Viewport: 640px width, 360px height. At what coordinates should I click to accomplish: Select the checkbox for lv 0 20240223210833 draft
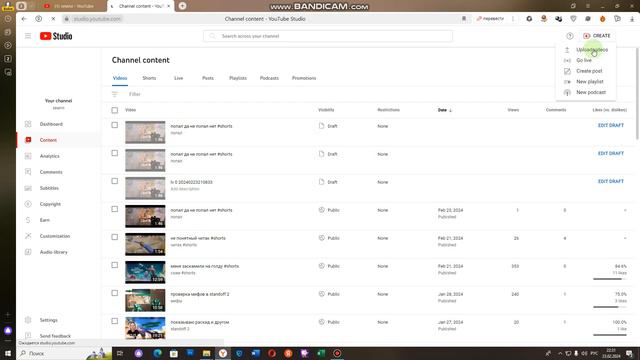(x=115, y=181)
